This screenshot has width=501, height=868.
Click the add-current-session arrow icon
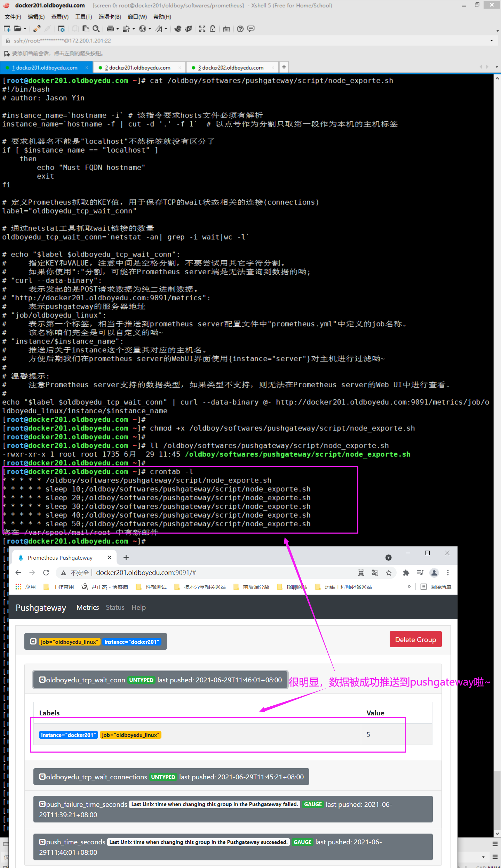click(7, 54)
